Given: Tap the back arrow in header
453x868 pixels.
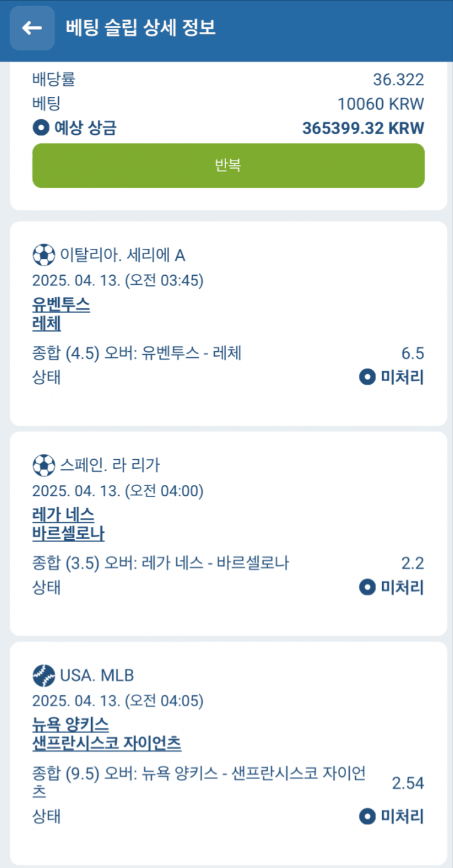Looking at the screenshot, I should tap(32, 28).
